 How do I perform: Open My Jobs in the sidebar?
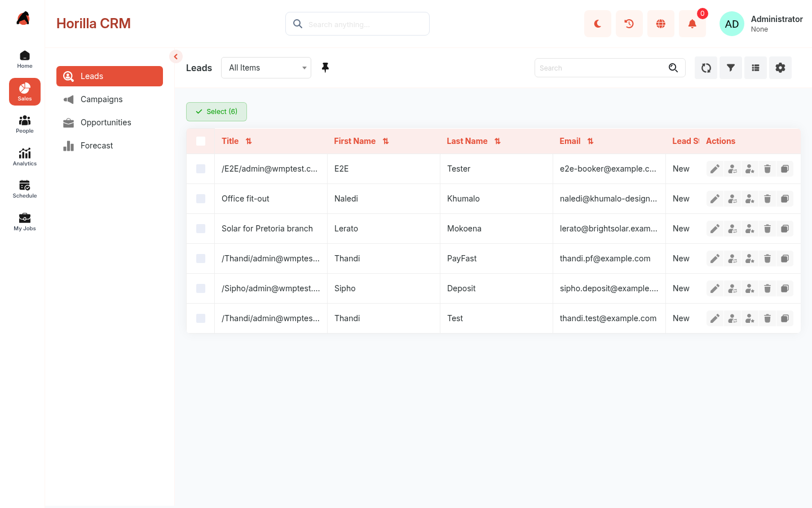tap(25, 222)
